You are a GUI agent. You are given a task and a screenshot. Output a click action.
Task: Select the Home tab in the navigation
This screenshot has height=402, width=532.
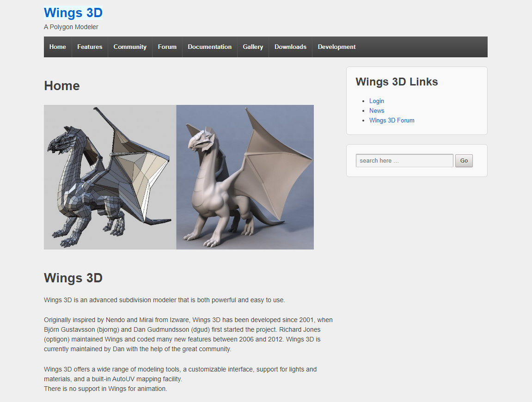coord(57,47)
